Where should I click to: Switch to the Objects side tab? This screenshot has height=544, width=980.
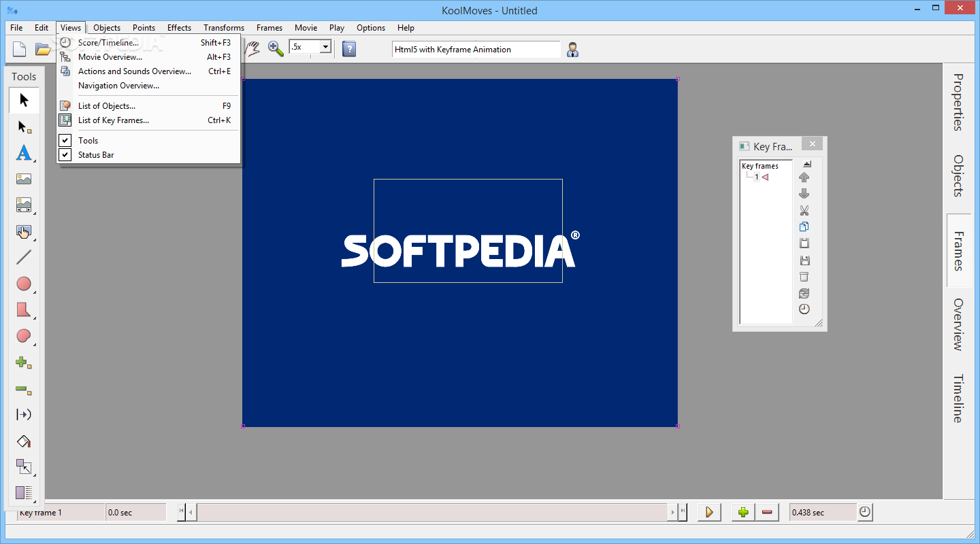958,175
